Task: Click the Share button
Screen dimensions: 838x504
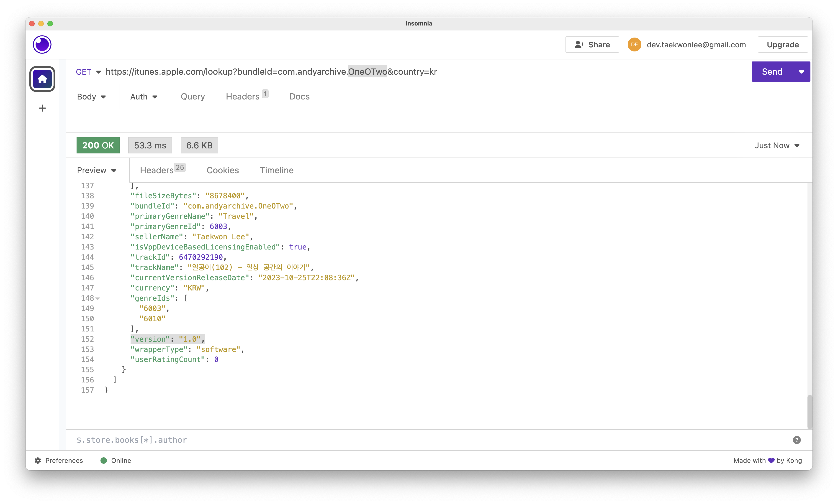Action: 592,45
